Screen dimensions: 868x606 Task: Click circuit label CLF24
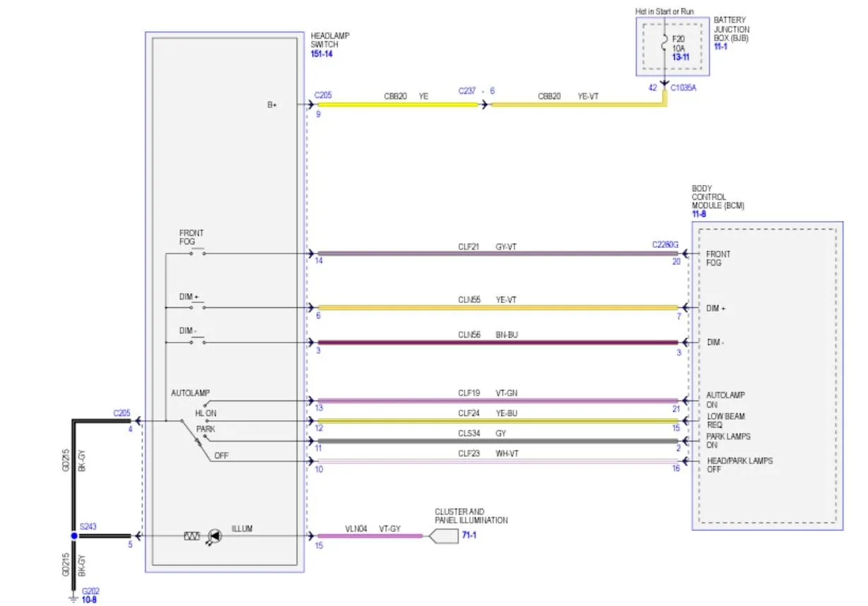click(x=469, y=413)
